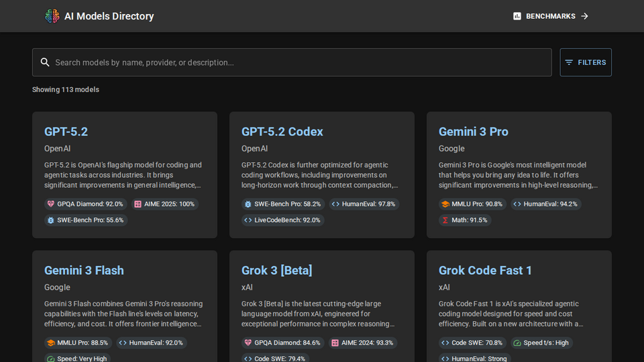644x362 pixels.
Task: Open AI Models Directory home title
Action: [109, 16]
